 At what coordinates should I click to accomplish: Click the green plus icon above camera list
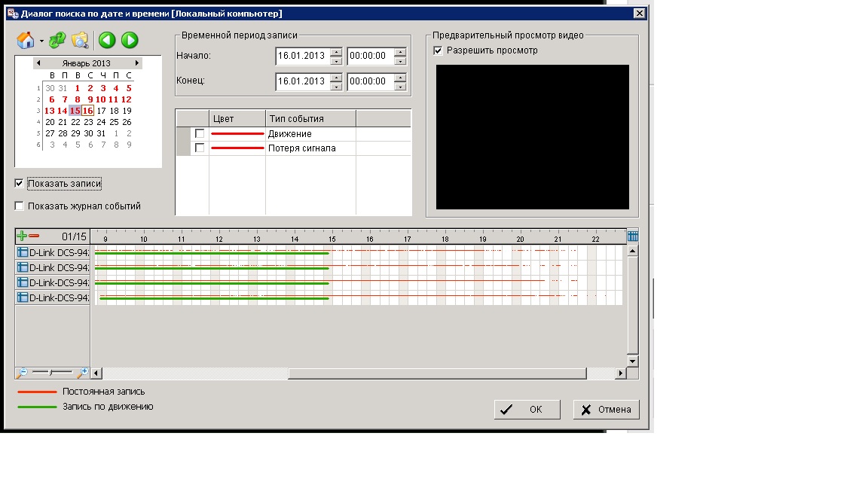pyautogui.click(x=22, y=236)
